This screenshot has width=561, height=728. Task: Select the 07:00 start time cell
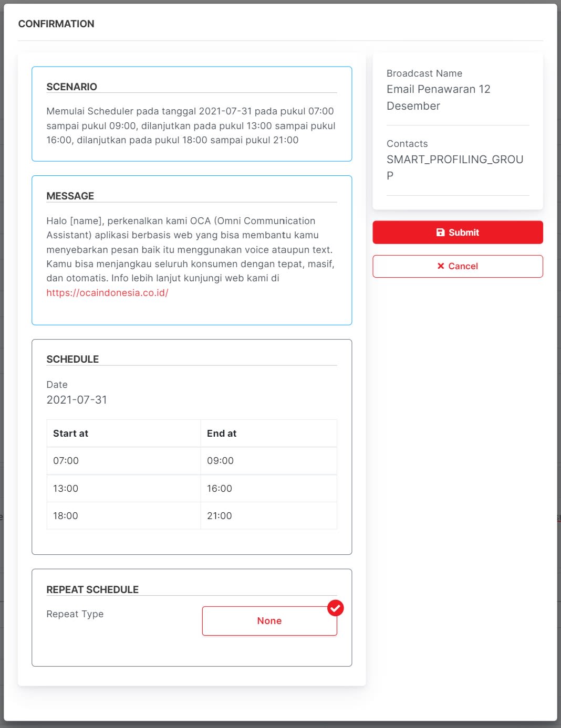(66, 461)
